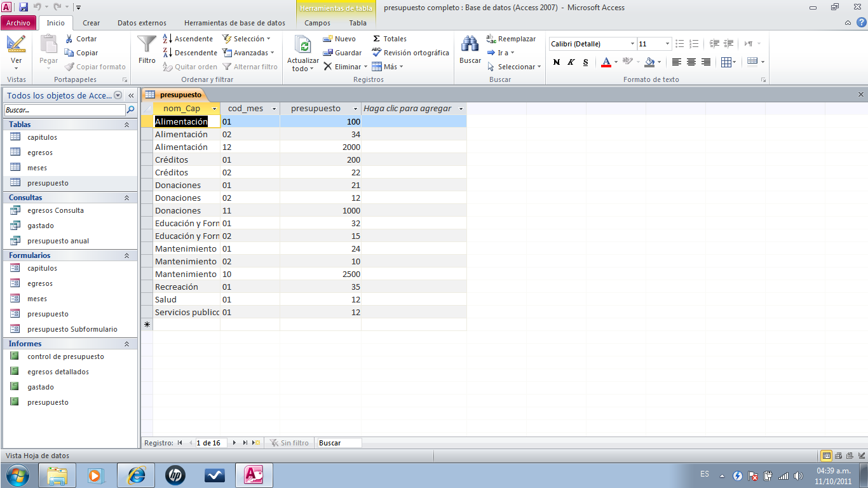Viewport: 868px width, 488px height.
Task: Click the Totales sigma icon
Action: [377, 39]
